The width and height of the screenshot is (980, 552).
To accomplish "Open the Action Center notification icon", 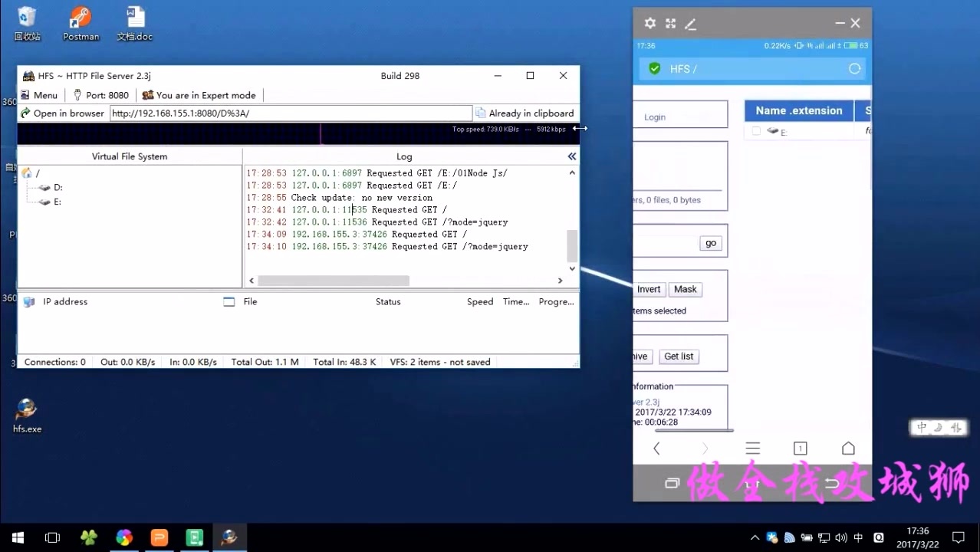I will click(x=958, y=537).
